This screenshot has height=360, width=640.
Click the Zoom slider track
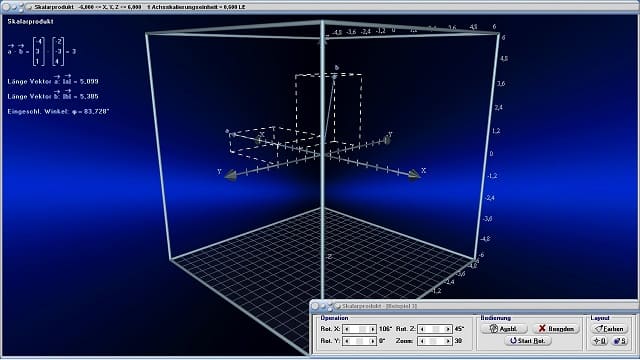pyautogui.click(x=435, y=341)
